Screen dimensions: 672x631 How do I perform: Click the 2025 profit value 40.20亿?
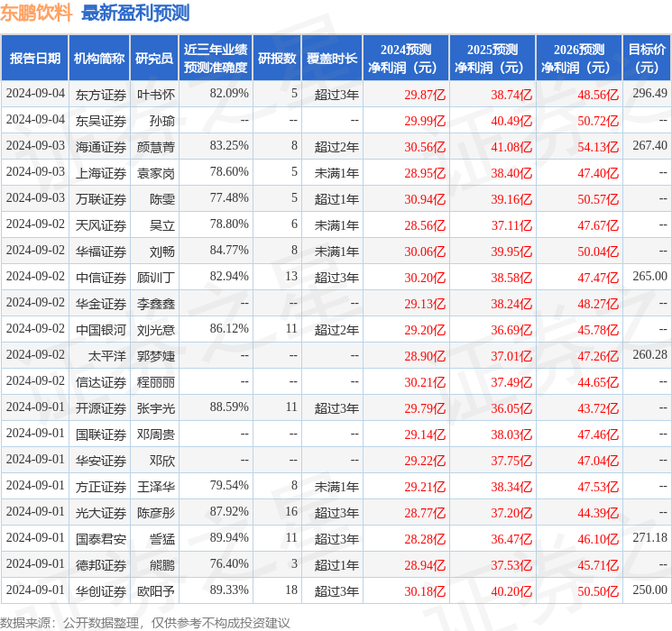pos(511,591)
